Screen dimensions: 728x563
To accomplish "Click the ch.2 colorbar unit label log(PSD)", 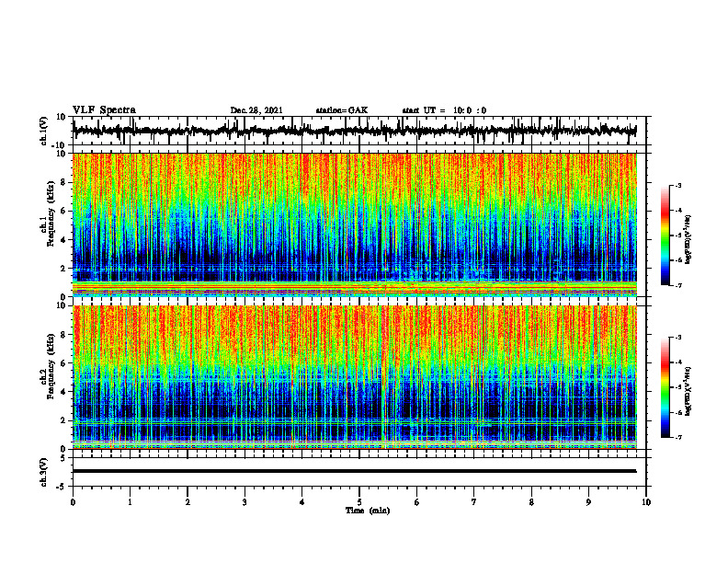I will point(688,392).
